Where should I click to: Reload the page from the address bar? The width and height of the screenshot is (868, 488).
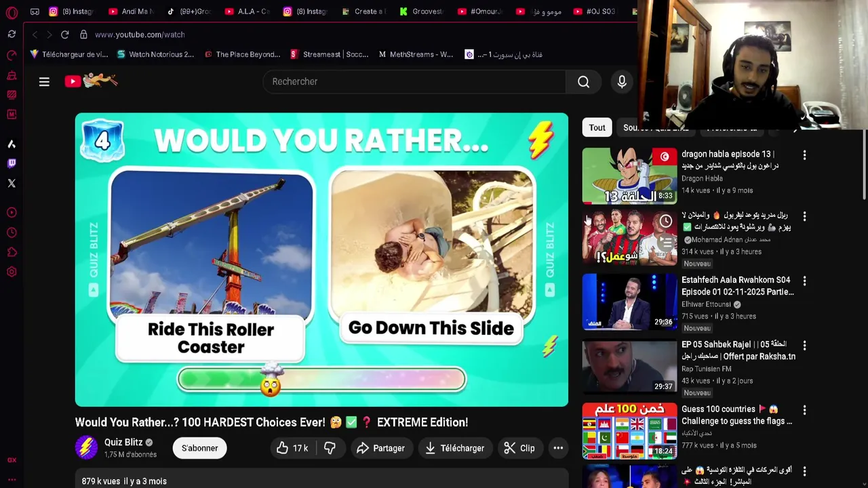pyautogui.click(x=64, y=35)
